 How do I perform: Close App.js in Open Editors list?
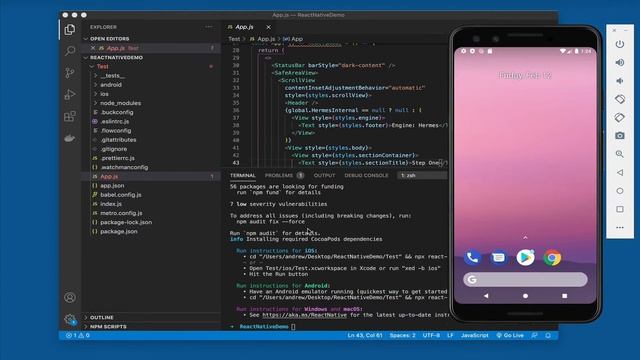(93, 48)
